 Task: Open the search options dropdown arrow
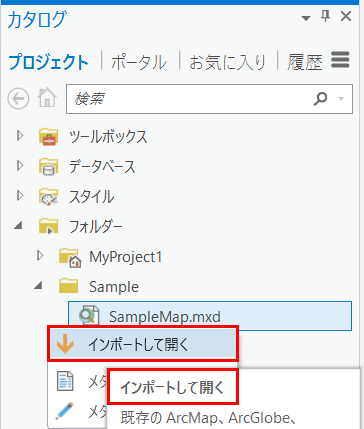pyautogui.click(x=341, y=99)
